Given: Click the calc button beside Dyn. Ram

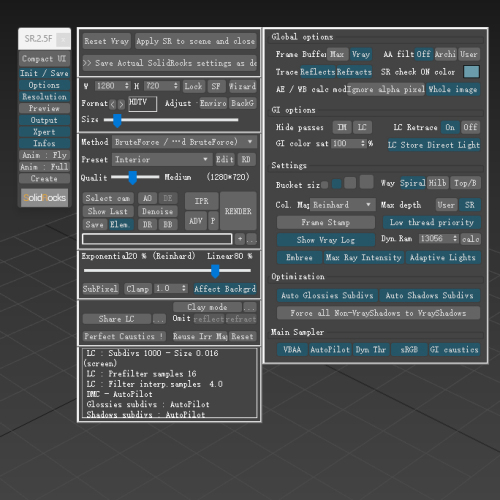Looking at the screenshot, I should pyautogui.click(x=470, y=239).
